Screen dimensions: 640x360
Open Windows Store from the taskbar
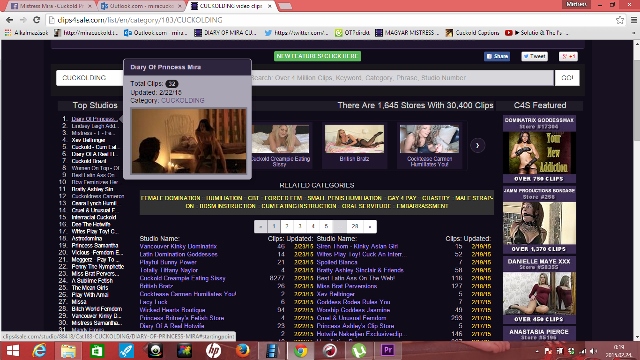coord(97,351)
